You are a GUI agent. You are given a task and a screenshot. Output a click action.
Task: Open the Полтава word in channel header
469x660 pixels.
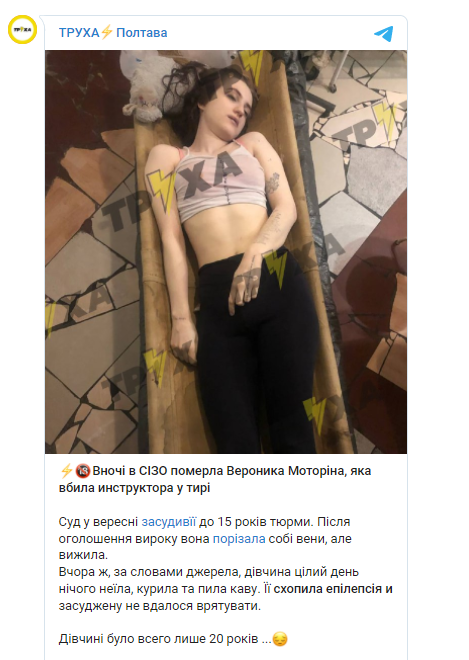click(x=141, y=32)
